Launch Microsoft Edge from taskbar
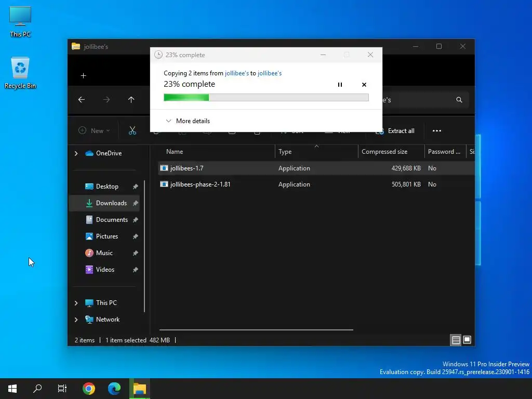532x399 pixels. pyautogui.click(x=114, y=389)
